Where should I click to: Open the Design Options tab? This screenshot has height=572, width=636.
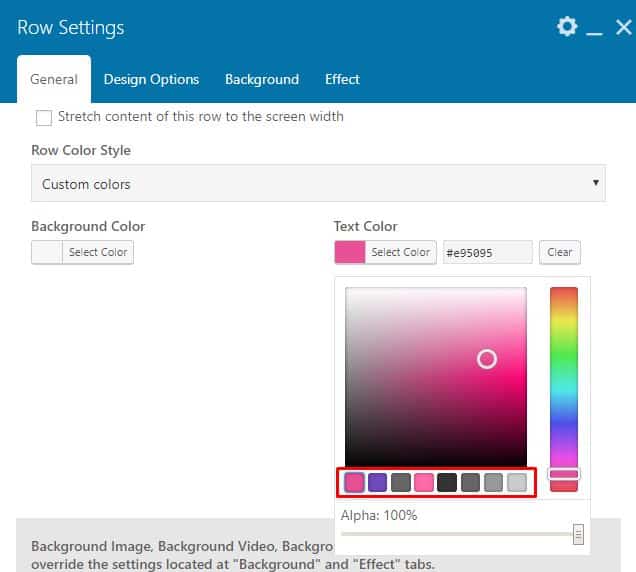pos(151,79)
